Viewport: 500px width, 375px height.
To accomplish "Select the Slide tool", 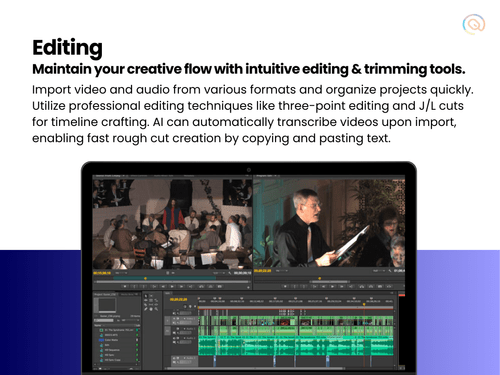I will click(x=156, y=305).
